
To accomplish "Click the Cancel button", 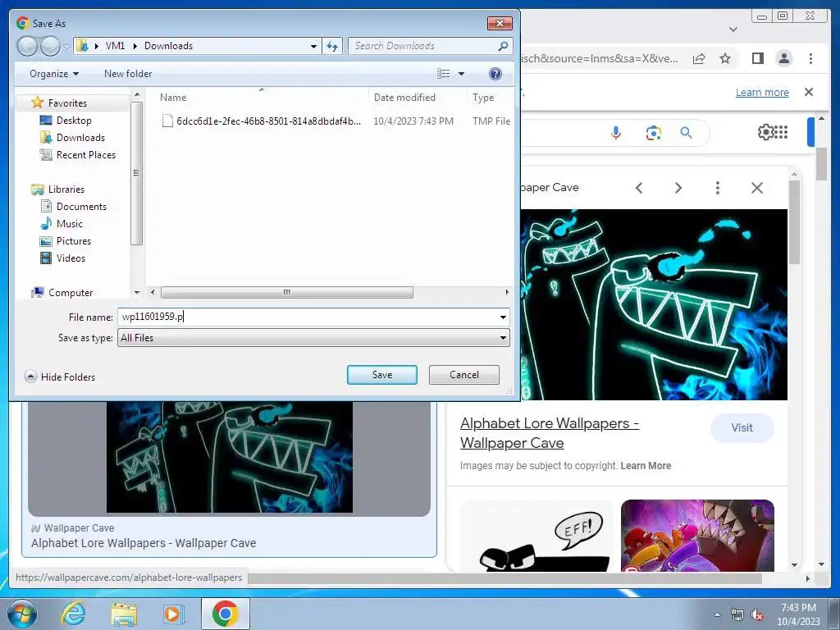I will click(464, 375).
